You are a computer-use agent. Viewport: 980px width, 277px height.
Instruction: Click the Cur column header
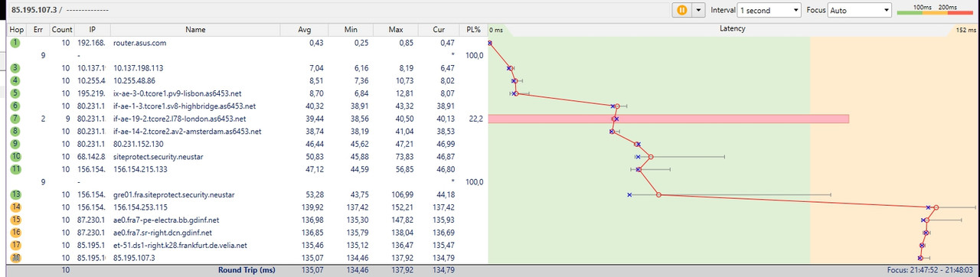coord(439,29)
